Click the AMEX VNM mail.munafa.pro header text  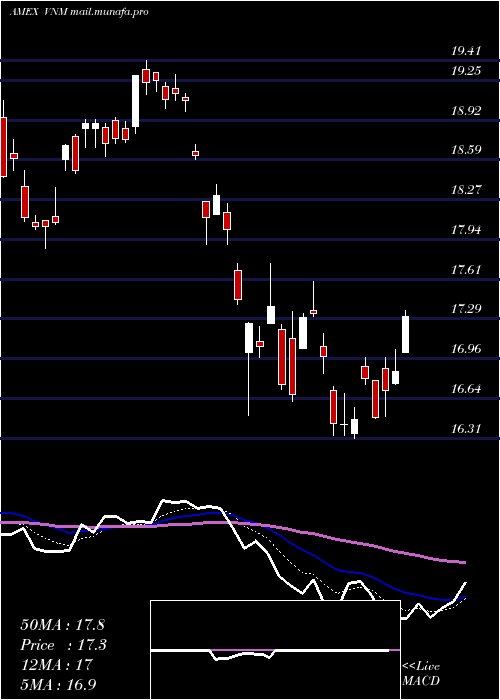pyautogui.click(x=79, y=12)
